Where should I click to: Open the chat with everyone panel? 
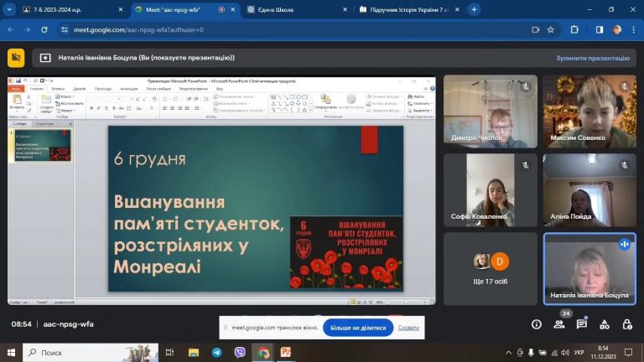582,324
